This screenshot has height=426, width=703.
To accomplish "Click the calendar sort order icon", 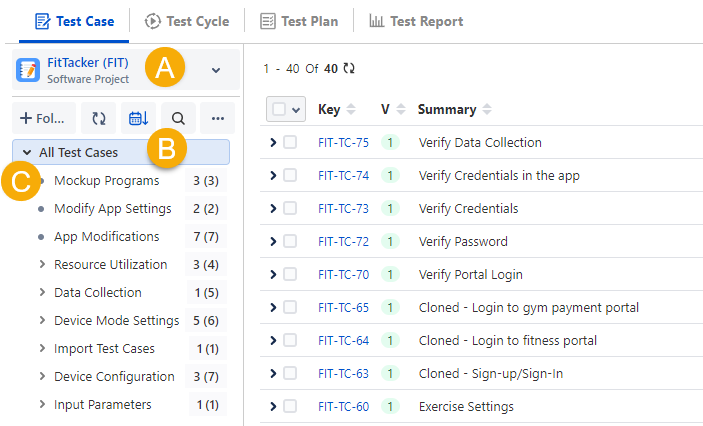I will coord(139,118).
